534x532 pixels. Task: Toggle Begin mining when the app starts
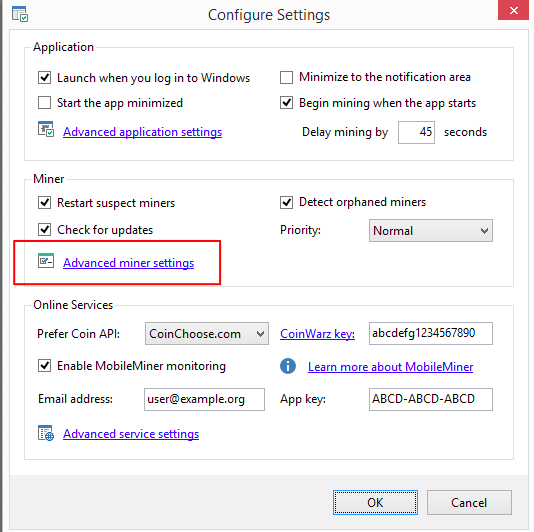[x=286, y=103]
